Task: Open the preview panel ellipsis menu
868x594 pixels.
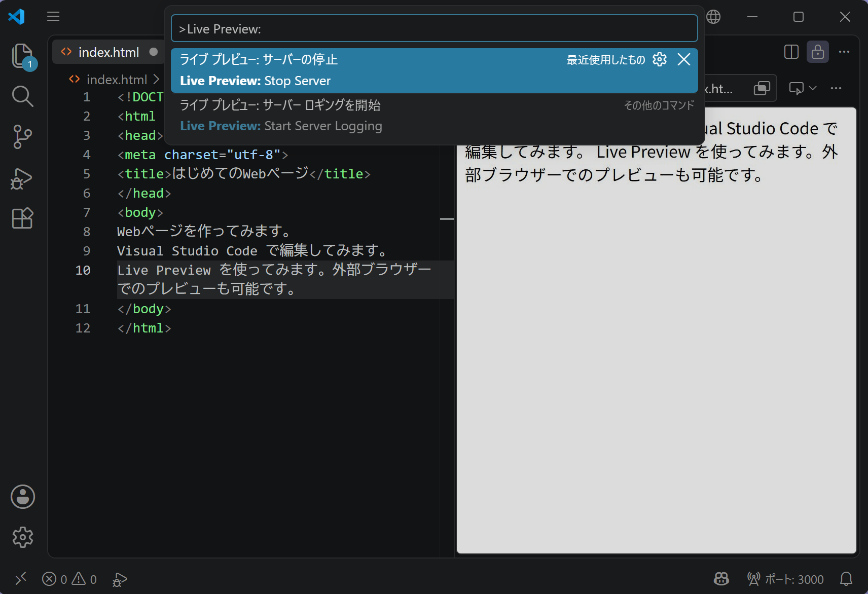Action: point(836,88)
